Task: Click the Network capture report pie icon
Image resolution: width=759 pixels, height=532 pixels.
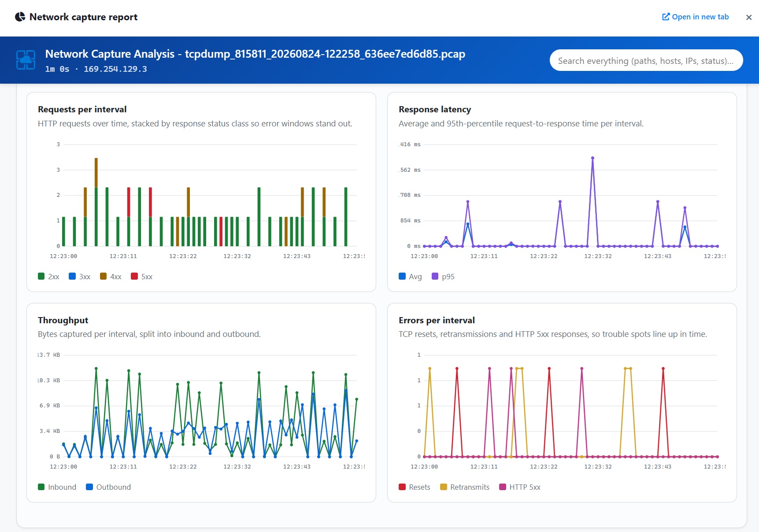Action: 20,17
